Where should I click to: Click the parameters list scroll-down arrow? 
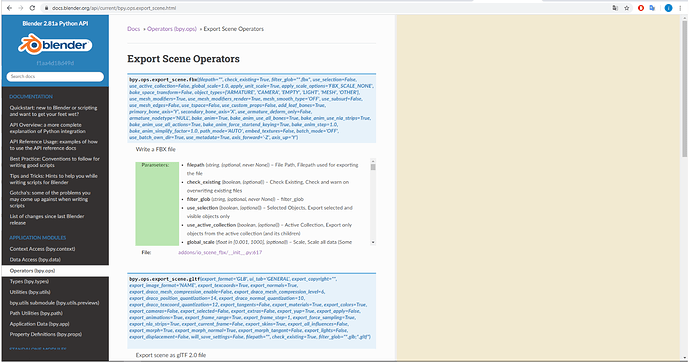pyautogui.click(x=373, y=242)
